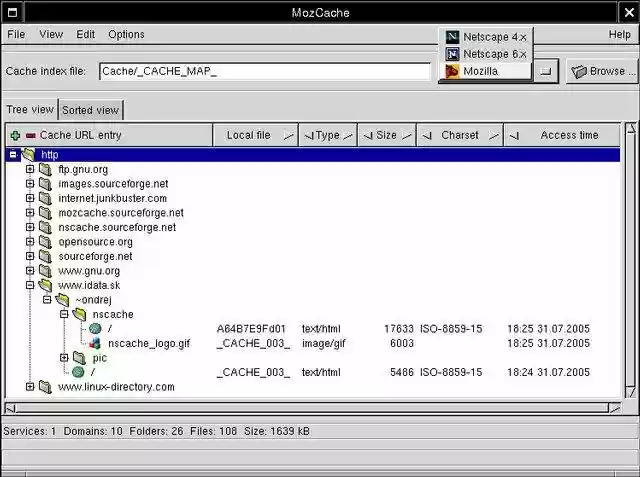Select Netscape 4.x from the dropdown list
This screenshot has width=640, height=477.
[486, 37]
